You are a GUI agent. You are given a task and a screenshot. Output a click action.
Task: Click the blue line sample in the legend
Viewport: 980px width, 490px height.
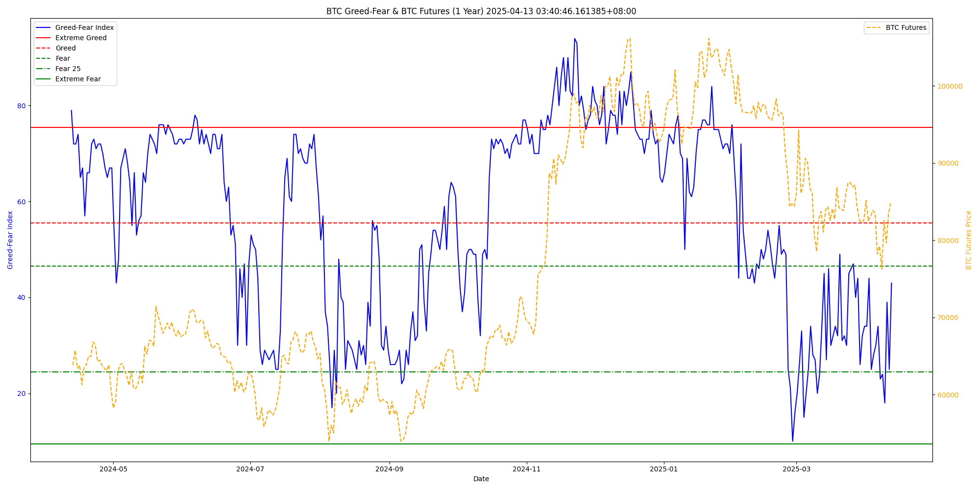(44, 28)
